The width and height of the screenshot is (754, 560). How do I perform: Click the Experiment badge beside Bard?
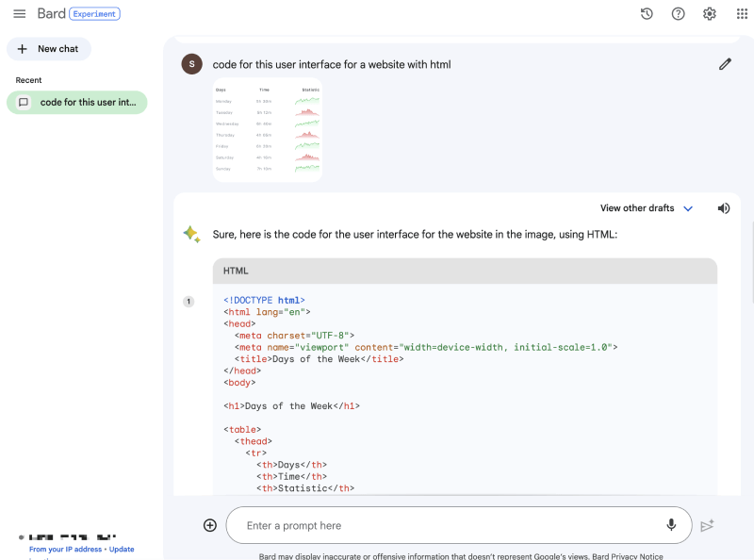click(x=94, y=14)
